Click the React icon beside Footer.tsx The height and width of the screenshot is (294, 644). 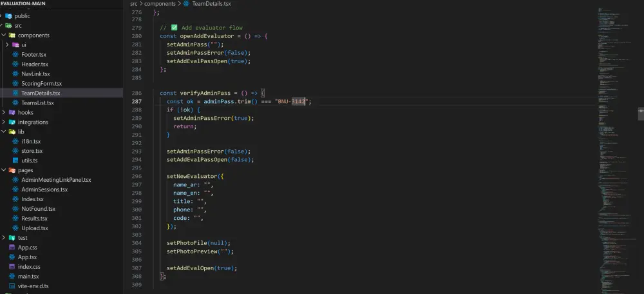coord(15,54)
